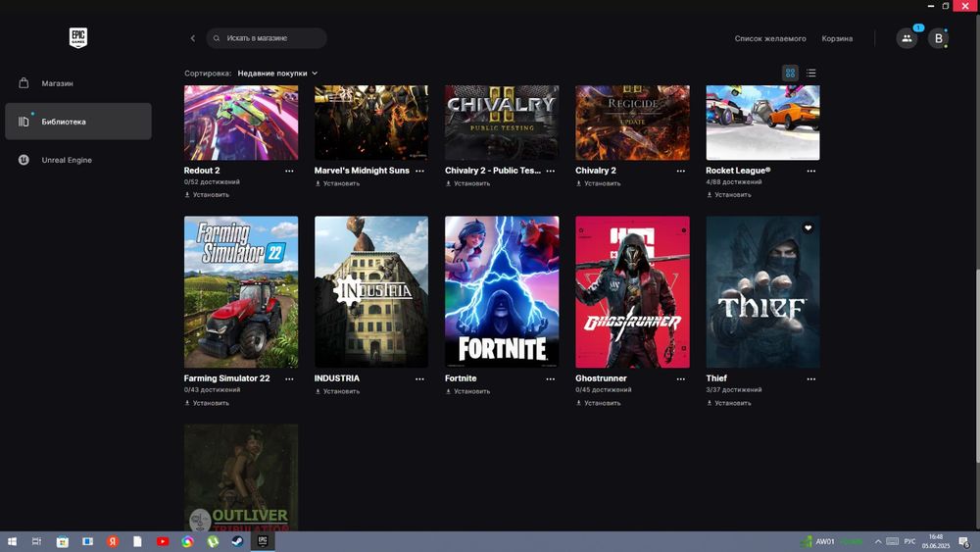The image size is (980, 552).
Task: Click the Epic Games taskbar icon
Action: pyautogui.click(x=263, y=541)
